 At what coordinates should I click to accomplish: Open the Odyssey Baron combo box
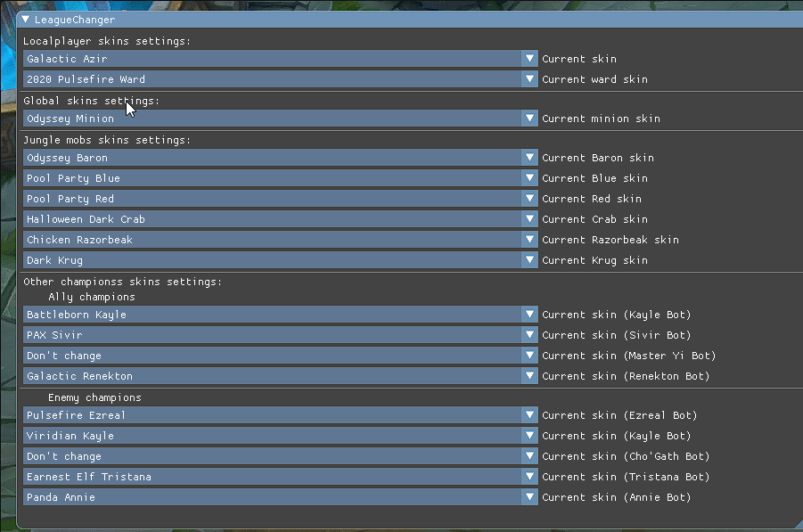click(280, 158)
